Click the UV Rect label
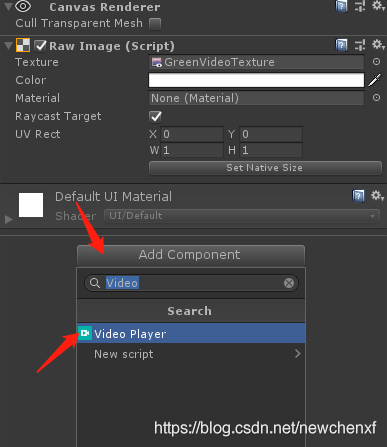 [38, 134]
